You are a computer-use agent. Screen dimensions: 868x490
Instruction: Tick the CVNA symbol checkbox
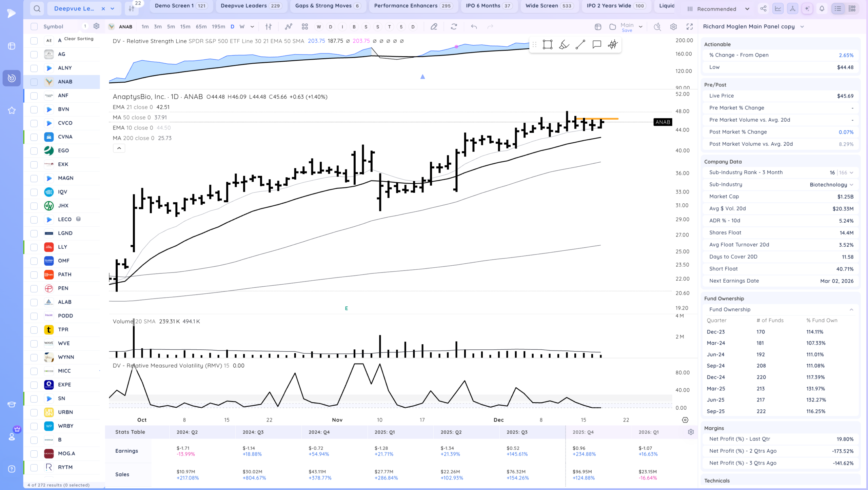point(34,137)
